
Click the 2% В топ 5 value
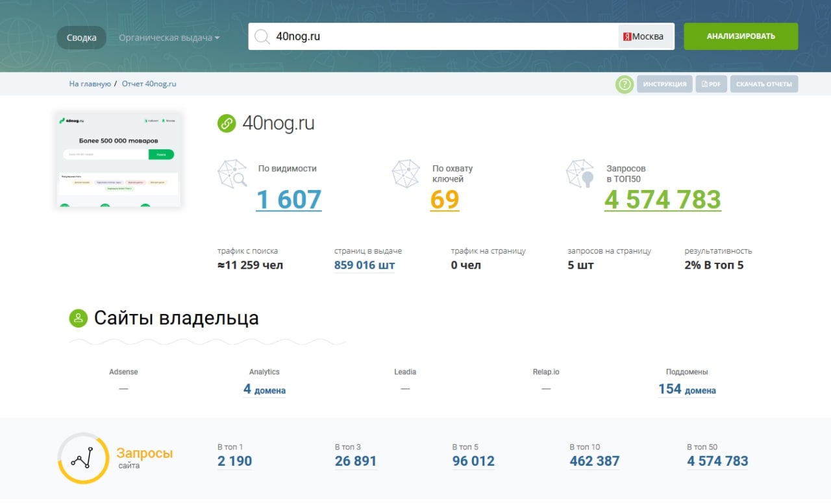714,265
